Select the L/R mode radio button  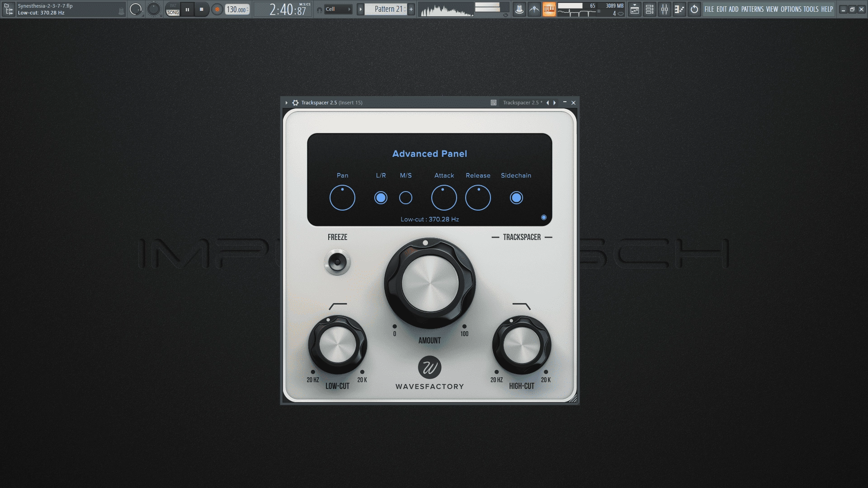[x=381, y=197]
